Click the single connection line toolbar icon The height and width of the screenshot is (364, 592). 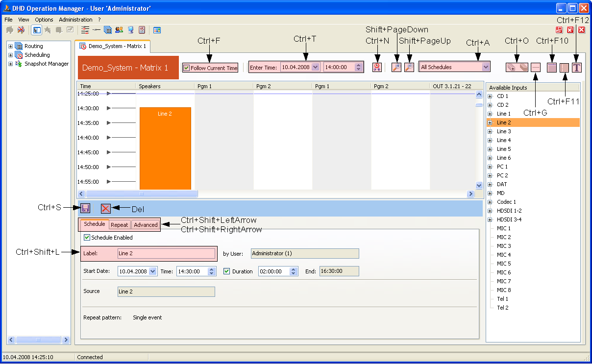[x=97, y=30]
